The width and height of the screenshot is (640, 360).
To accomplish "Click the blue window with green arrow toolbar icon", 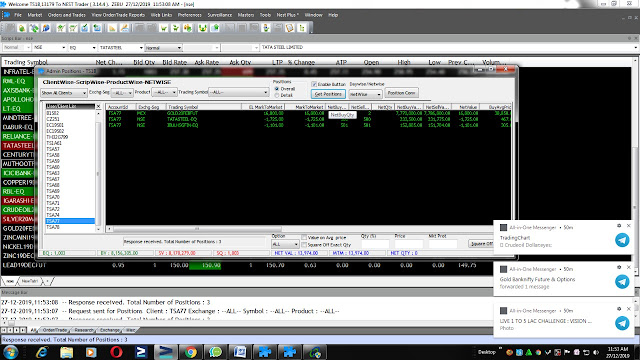I will [215, 28].
